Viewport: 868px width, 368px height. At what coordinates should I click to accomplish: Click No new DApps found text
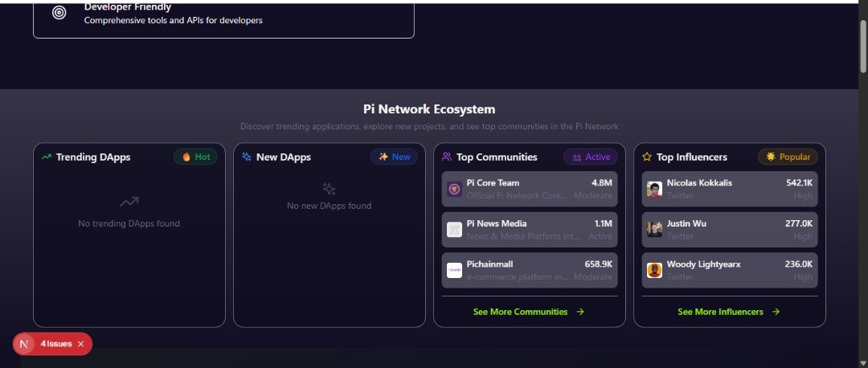330,206
